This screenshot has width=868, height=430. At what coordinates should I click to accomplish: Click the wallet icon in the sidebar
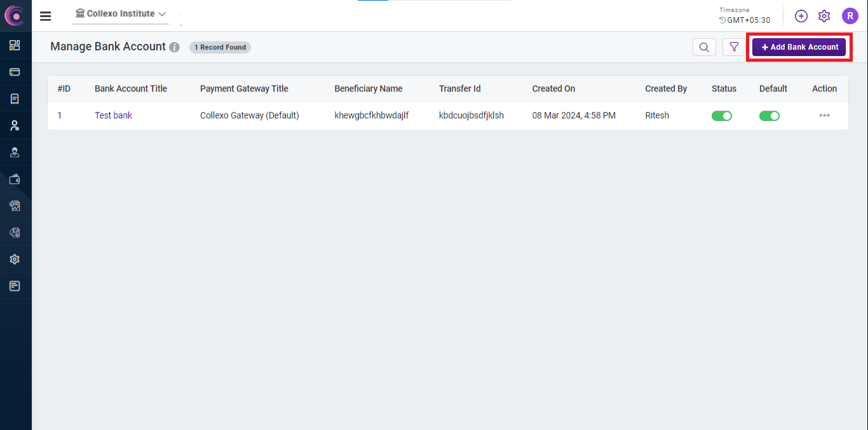15,179
